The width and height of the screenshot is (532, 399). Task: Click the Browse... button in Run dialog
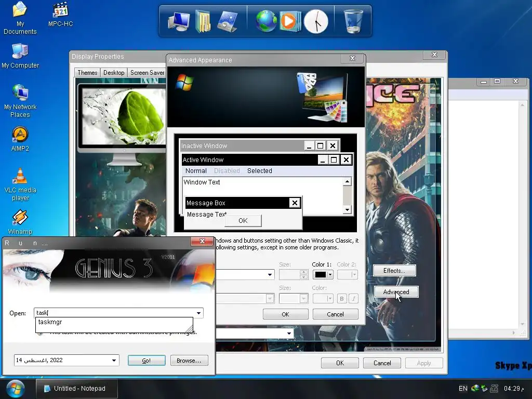coord(189,361)
